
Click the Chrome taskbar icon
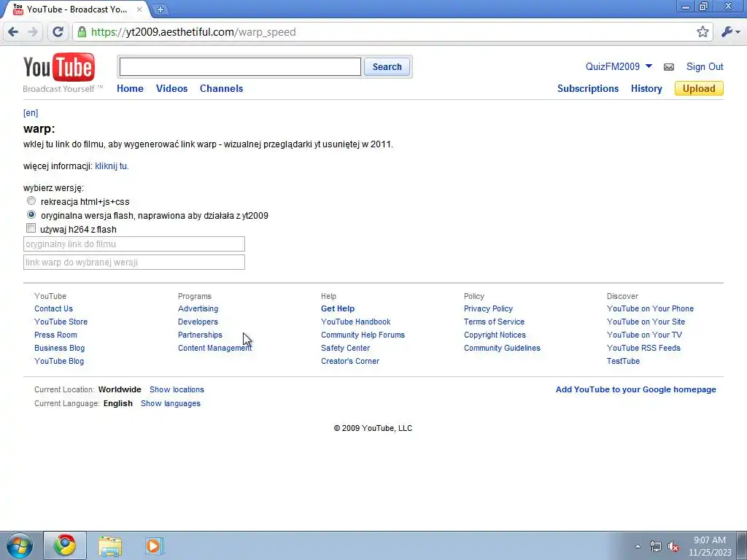click(x=65, y=545)
